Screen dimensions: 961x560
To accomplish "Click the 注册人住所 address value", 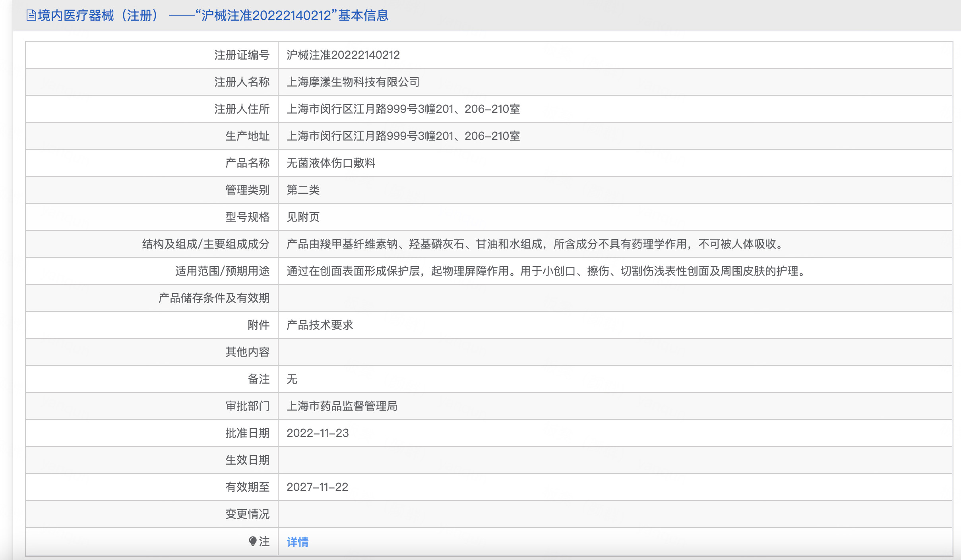I will 403,109.
